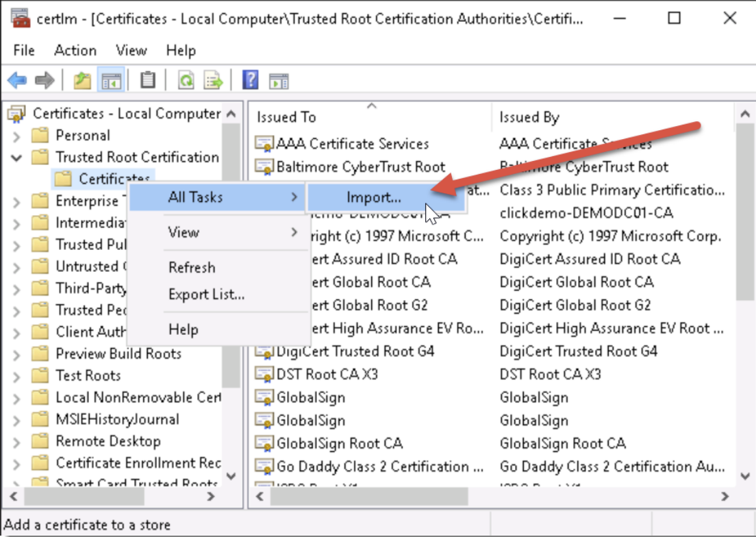Click issuer cell 'DST Root CA X3'

coord(550,374)
